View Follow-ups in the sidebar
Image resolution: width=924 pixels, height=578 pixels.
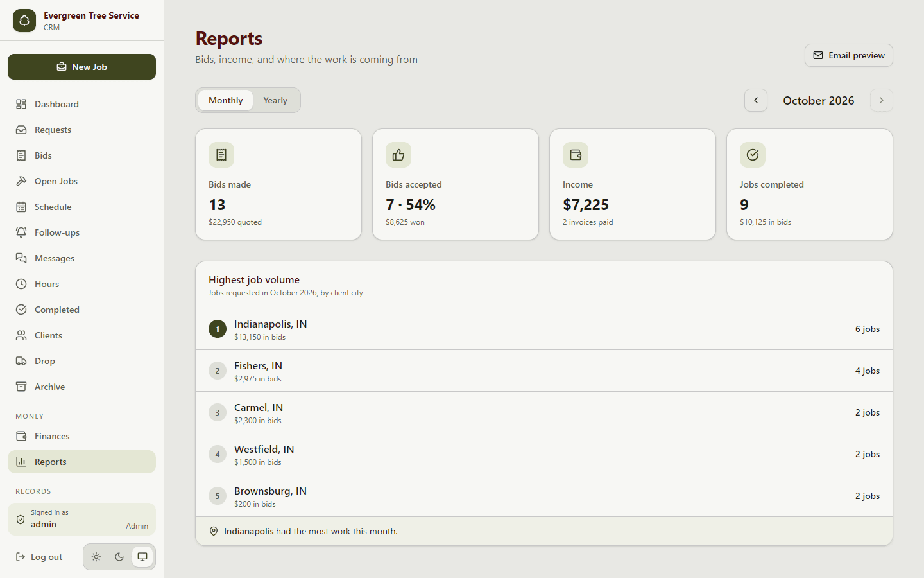pos(81,232)
